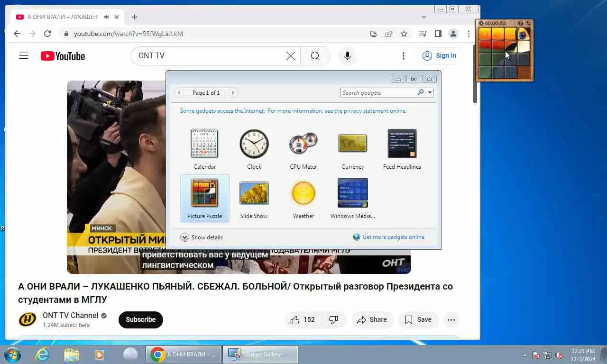
Task: Open Windows Explorer folder from taskbar
Action: (x=72, y=354)
